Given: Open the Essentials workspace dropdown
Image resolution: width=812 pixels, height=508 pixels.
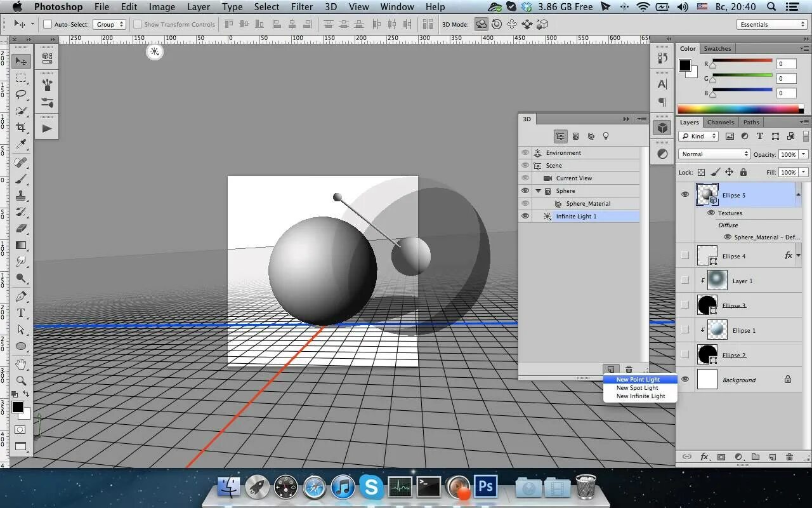Looking at the screenshot, I should point(772,24).
